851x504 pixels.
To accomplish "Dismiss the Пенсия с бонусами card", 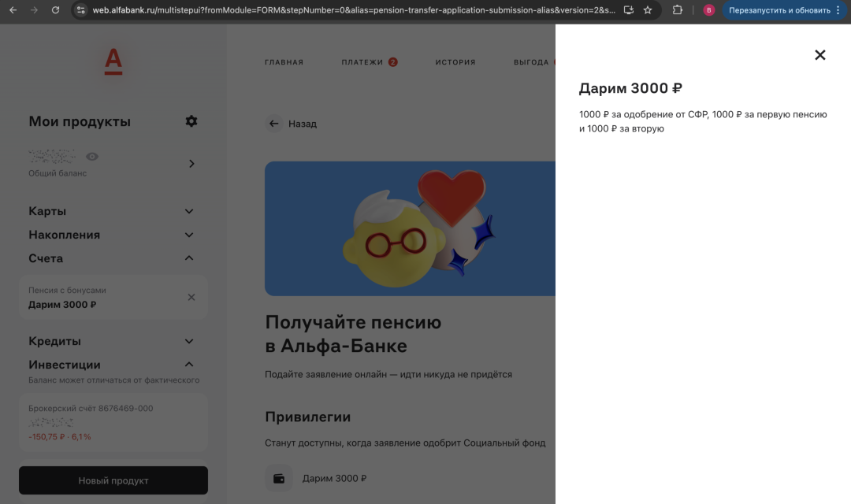I will (x=191, y=297).
